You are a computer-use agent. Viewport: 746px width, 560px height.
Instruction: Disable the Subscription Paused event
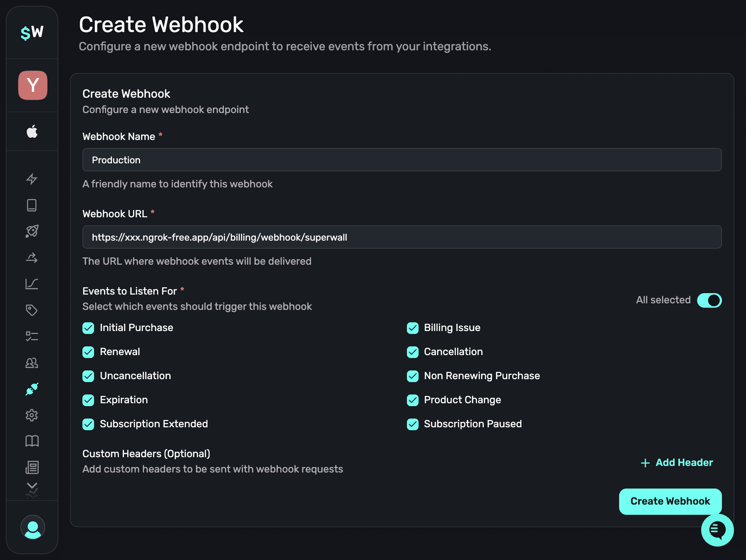(x=412, y=424)
